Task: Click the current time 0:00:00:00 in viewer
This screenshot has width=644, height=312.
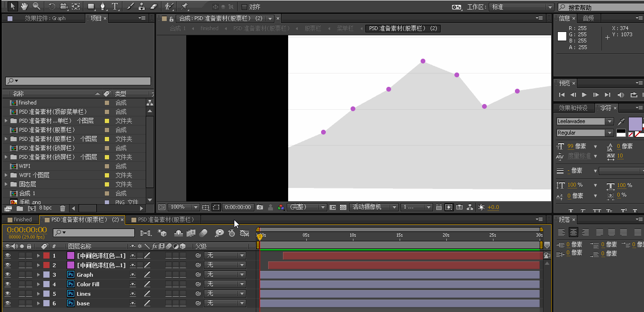Action: point(238,207)
